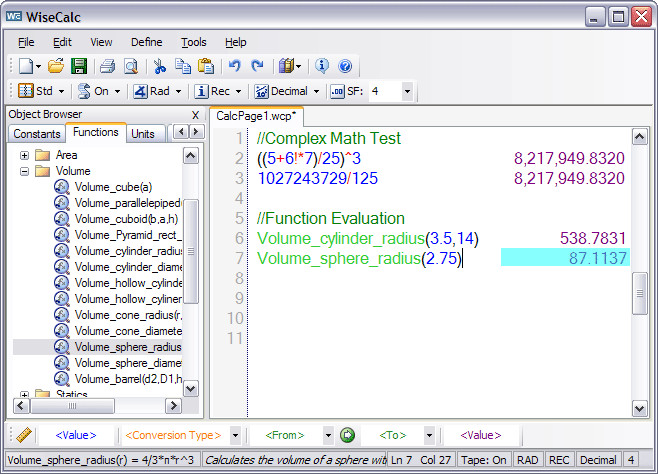
Task: Click editor scroll up arrow
Action: click(x=640, y=137)
